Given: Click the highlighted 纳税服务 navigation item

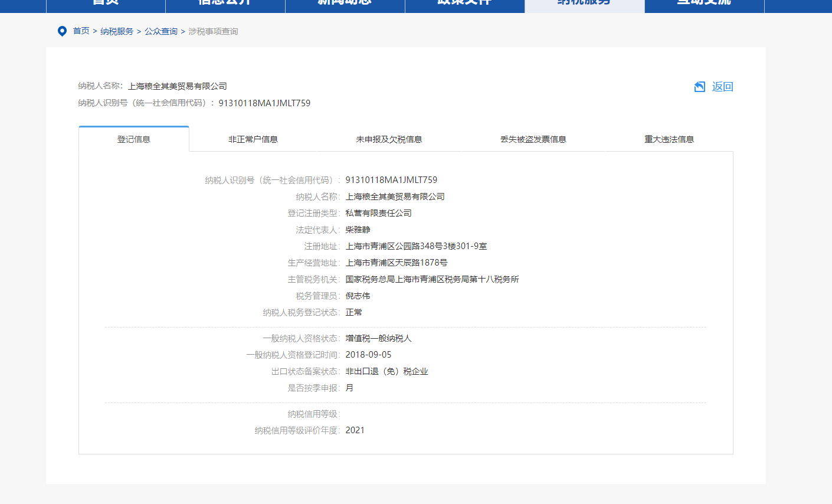Looking at the screenshot, I should tap(584, 4).
